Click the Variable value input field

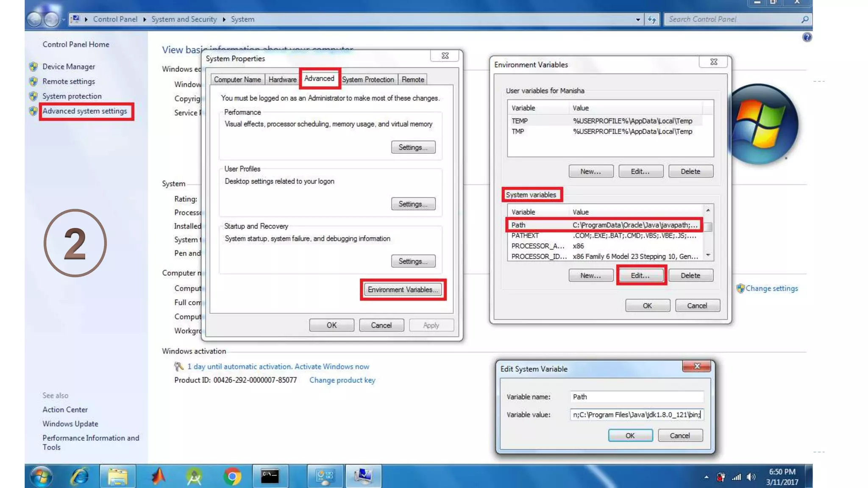pyautogui.click(x=636, y=415)
